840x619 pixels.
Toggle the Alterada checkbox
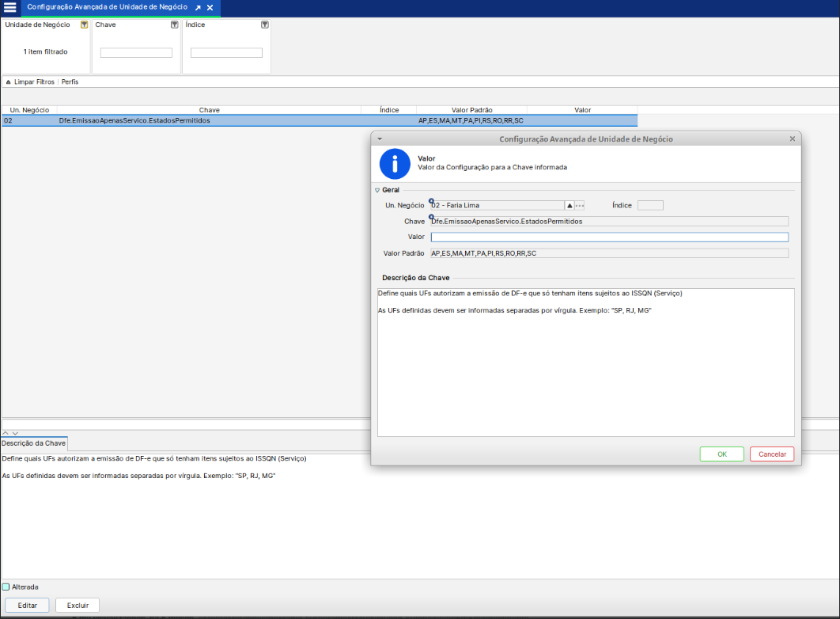(x=6, y=587)
